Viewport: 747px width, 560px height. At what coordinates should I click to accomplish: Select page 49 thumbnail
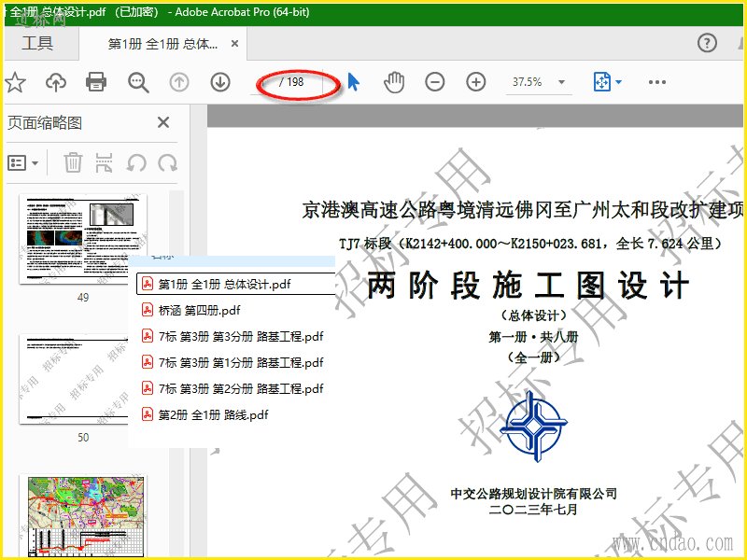tap(83, 239)
